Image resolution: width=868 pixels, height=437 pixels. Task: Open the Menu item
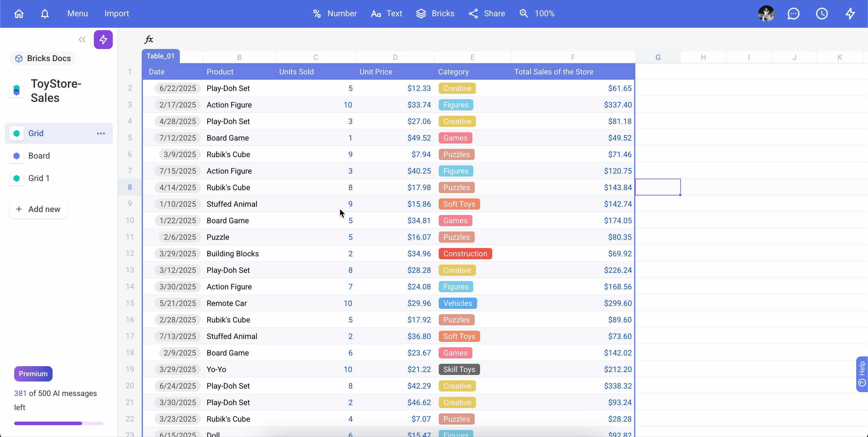coord(77,14)
